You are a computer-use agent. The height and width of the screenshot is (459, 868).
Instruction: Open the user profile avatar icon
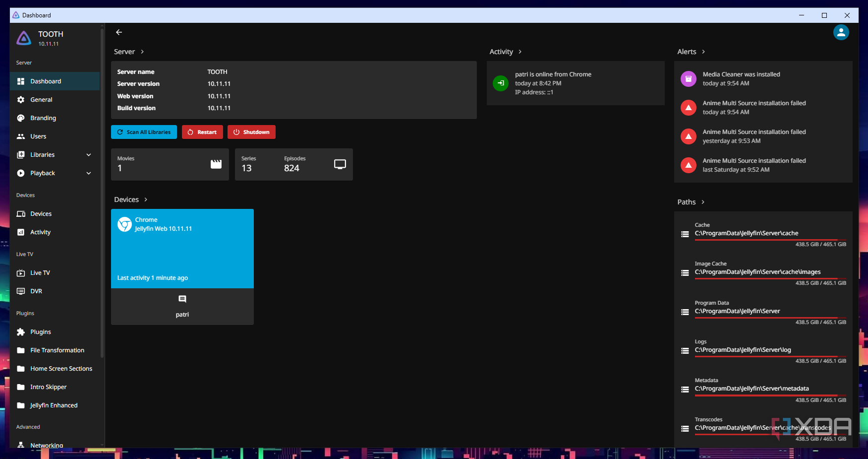point(841,32)
